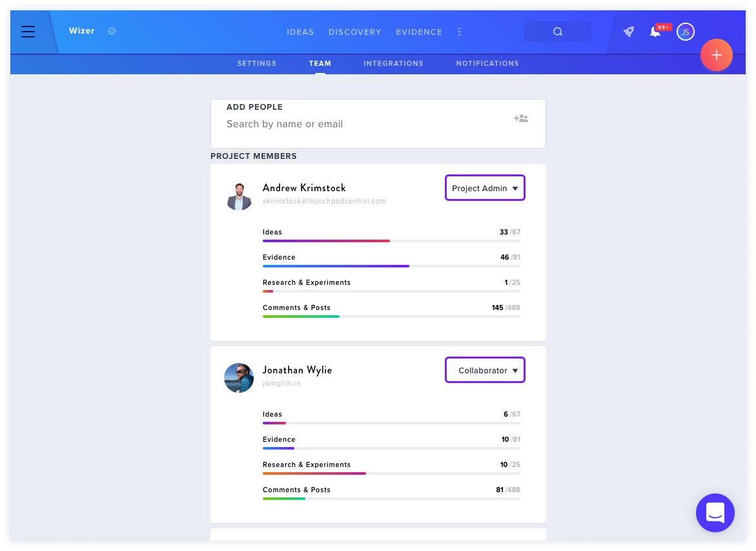Screen dimensions: 756x551
Task: Click Jonathan's Evidence progress bar
Action: (391, 448)
